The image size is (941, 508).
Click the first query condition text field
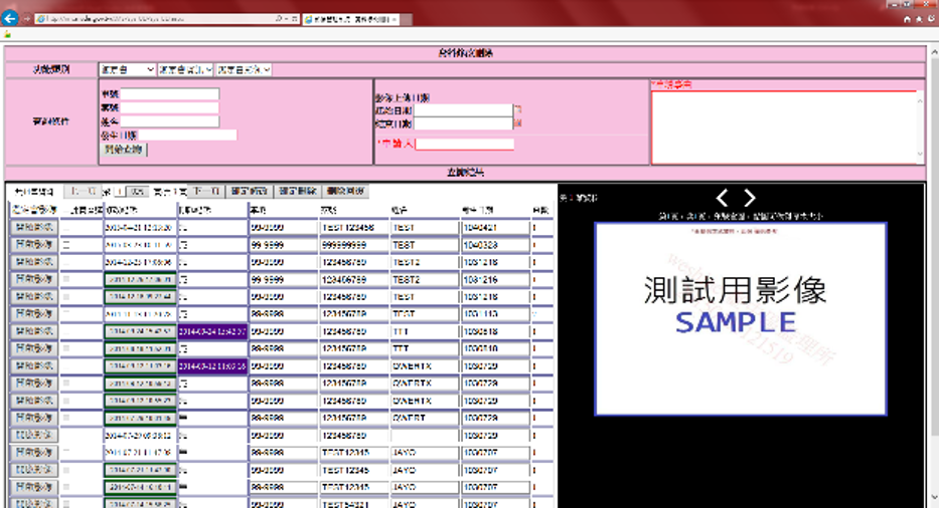[x=170, y=94]
